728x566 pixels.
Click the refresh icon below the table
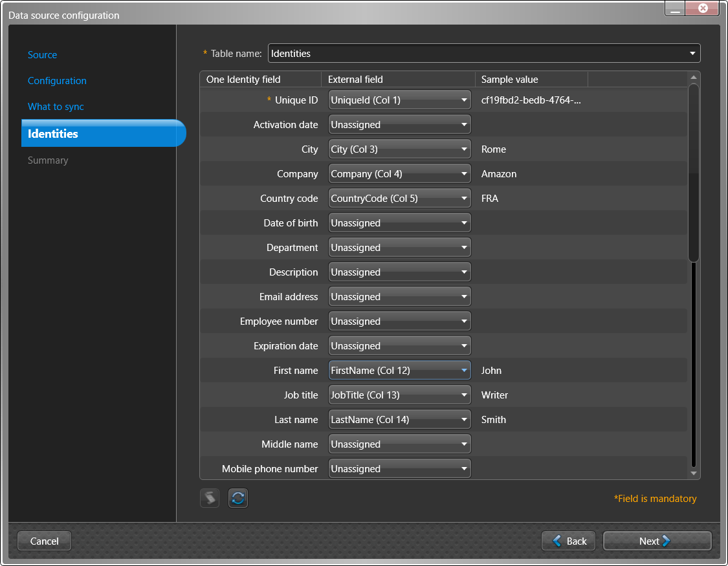pos(238,498)
